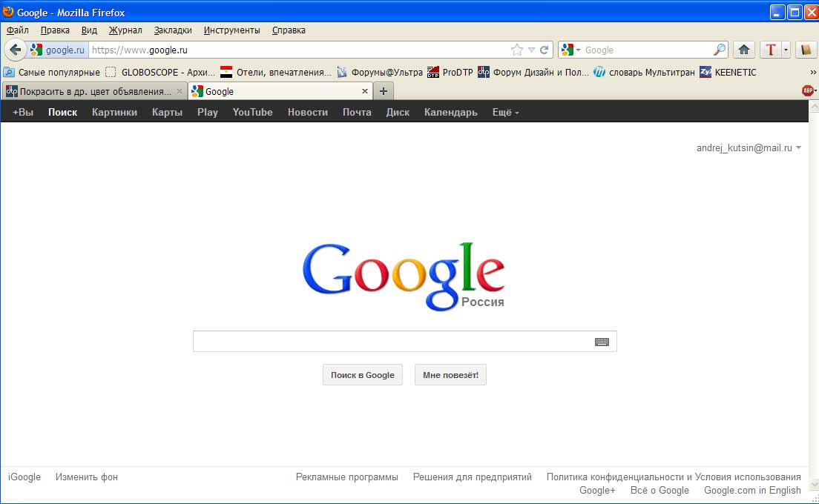819x504 pixels.
Task: Open the Adblock Plus ABP icon
Action: coord(808,90)
